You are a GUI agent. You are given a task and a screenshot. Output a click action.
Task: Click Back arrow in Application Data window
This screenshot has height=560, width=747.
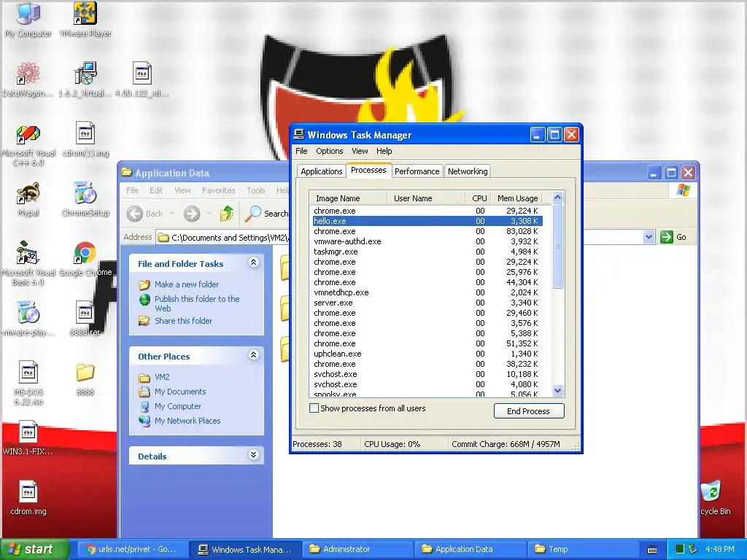[145, 214]
